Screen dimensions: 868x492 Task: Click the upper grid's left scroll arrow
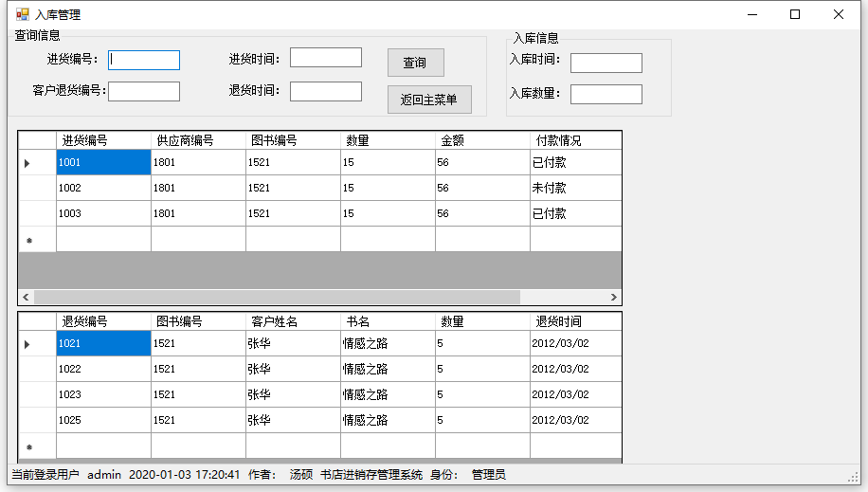click(x=26, y=297)
